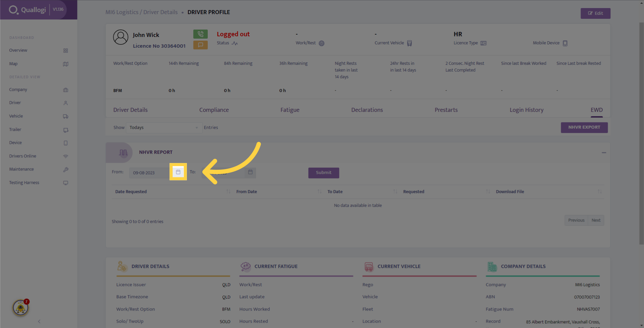Select the EWD tab
Screen dimensions: 644x328
pos(597,110)
